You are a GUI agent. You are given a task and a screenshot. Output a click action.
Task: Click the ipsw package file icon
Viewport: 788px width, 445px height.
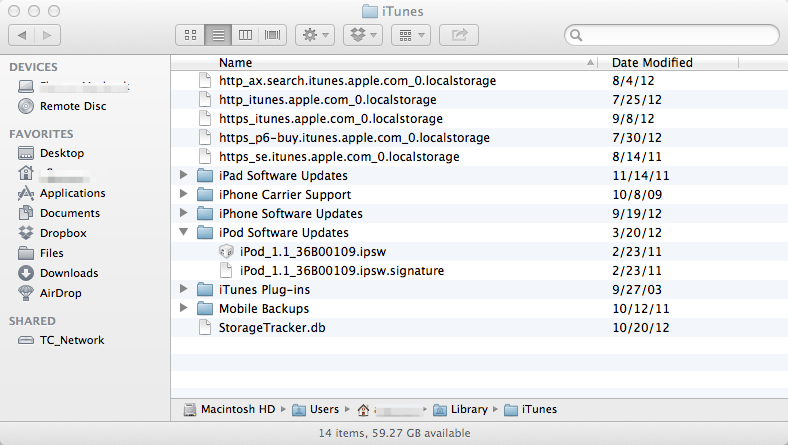(226, 251)
